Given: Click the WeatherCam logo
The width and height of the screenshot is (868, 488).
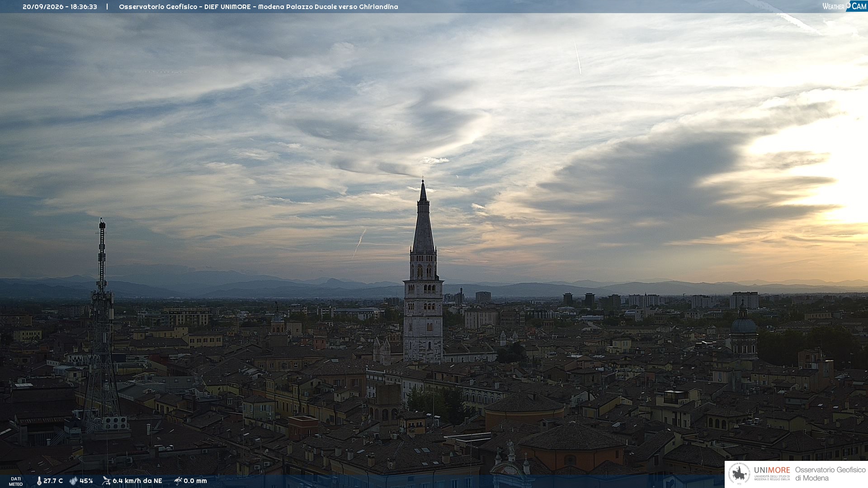Looking at the screenshot, I should coord(844,6).
